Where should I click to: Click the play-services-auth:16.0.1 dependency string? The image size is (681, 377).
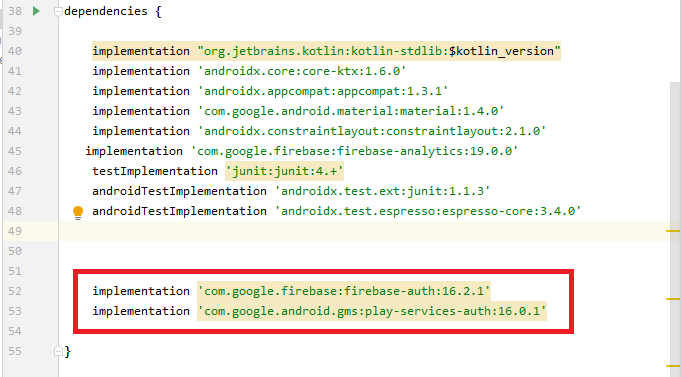tap(372, 311)
